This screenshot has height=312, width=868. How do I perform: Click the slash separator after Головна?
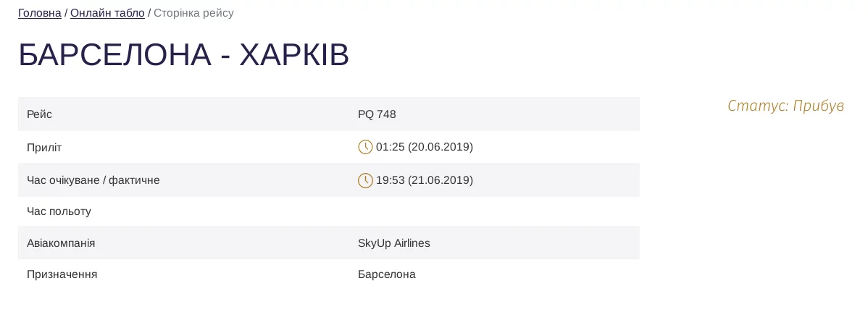(x=66, y=13)
